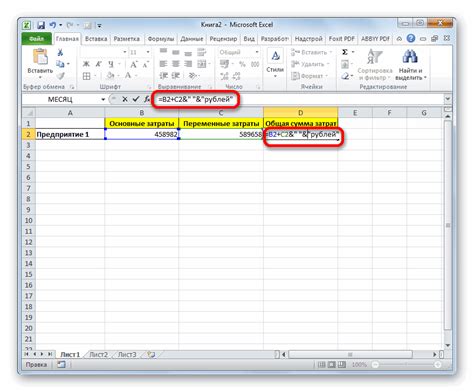The width and height of the screenshot is (474, 392).
Task: Open the Файл menu tab
Action: click(36, 39)
